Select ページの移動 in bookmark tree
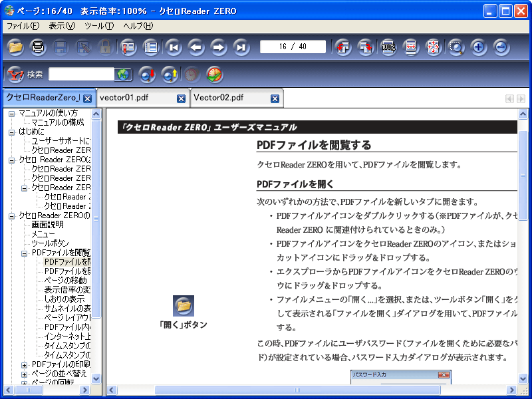 pyautogui.click(x=65, y=281)
